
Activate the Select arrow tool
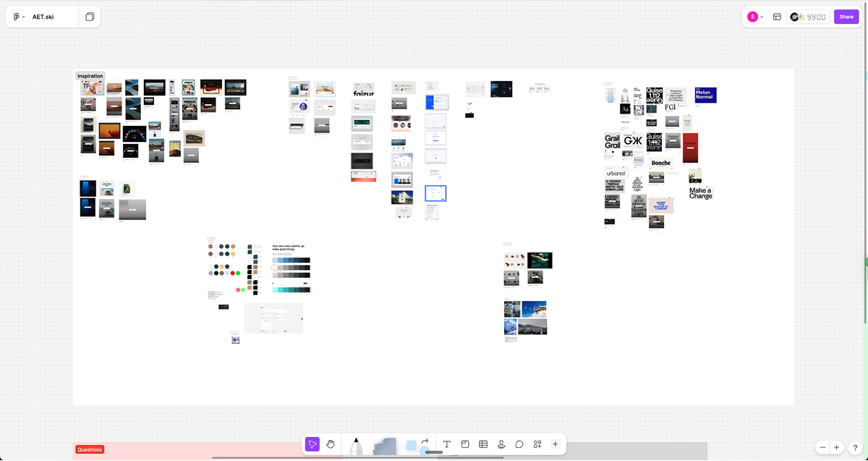point(312,444)
